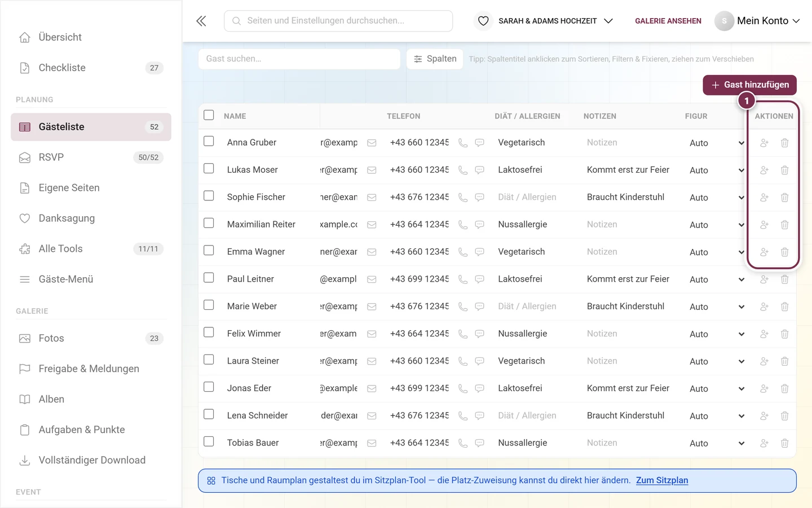Image resolution: width=812 pixels, height=508 pixels.
Task: Select all guests via header checkbox
Action: tap(209, 115)
